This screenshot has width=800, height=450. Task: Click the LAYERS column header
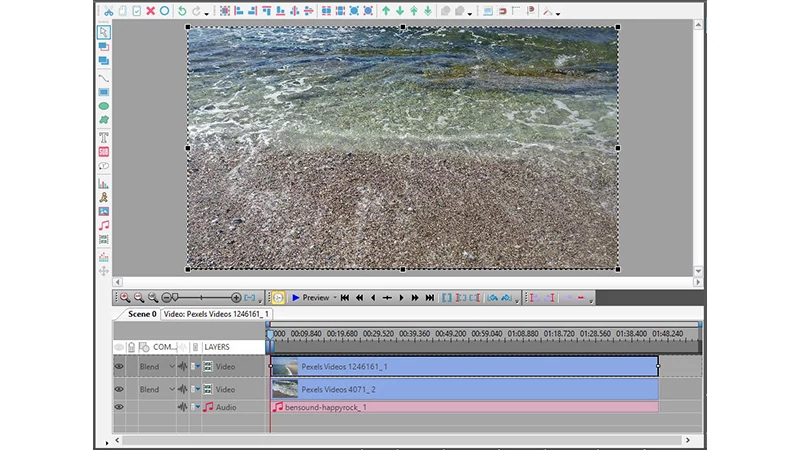[x=217, y=347]
